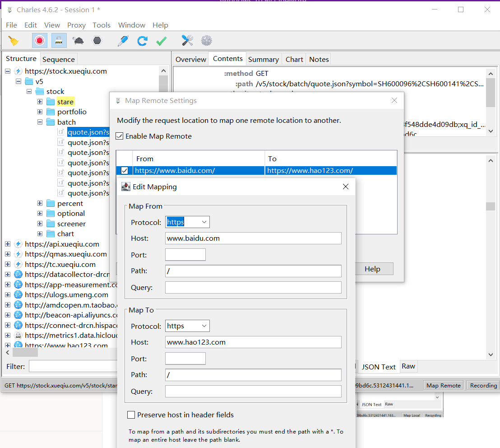Click the Repeat request refresh icon
The width and height of the screenshot is (500, 448).
tap(142, 41)
